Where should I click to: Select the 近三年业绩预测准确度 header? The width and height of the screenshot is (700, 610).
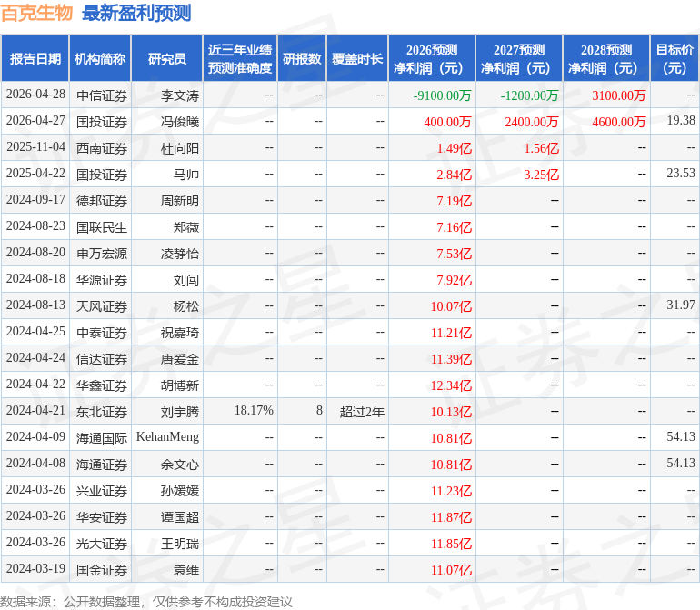[x=240, y=59]
